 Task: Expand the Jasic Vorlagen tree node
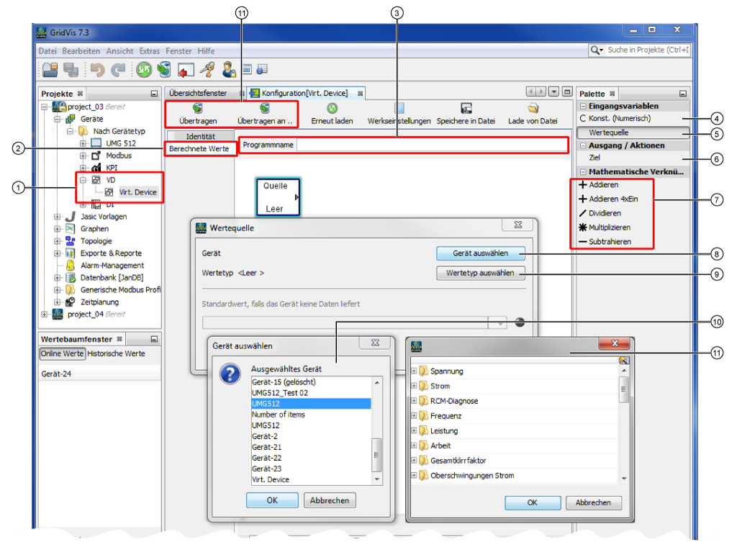click(x=58, y=217)
